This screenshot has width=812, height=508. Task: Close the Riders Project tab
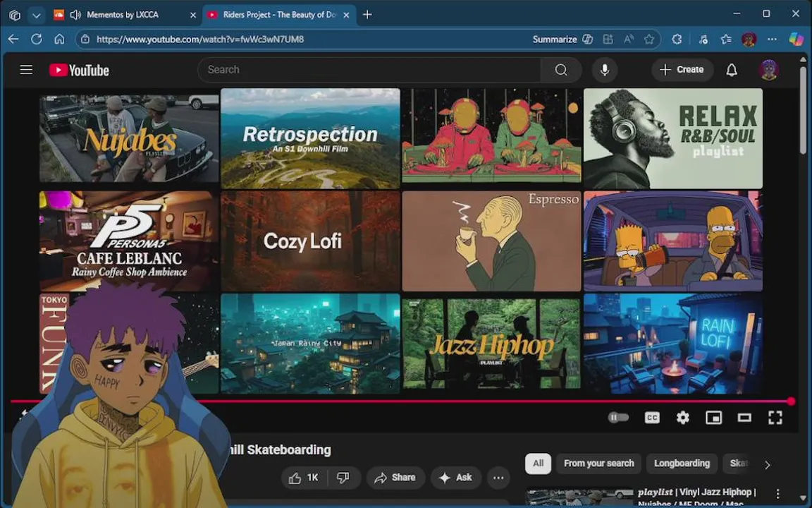pyautogui.click(x=347, y=15)
